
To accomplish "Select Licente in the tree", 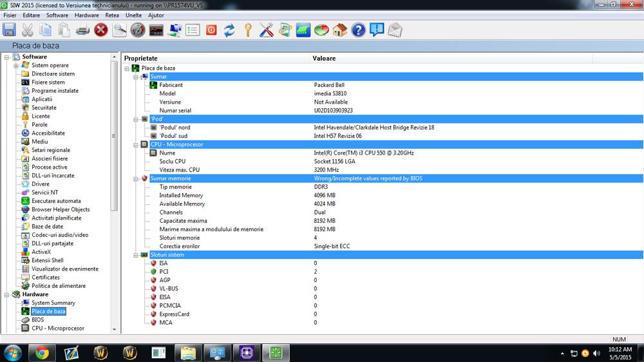I will click(41, 117).
